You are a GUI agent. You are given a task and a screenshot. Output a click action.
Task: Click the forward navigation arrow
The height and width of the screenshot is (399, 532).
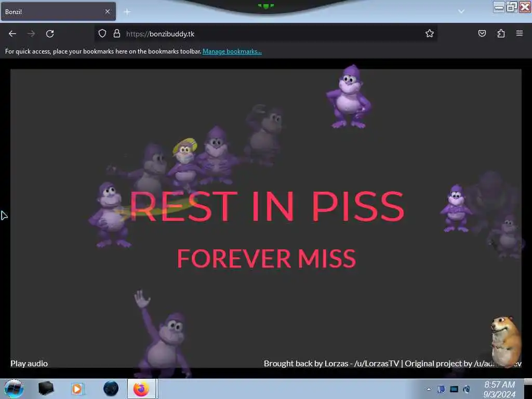[x=31, y=34]
